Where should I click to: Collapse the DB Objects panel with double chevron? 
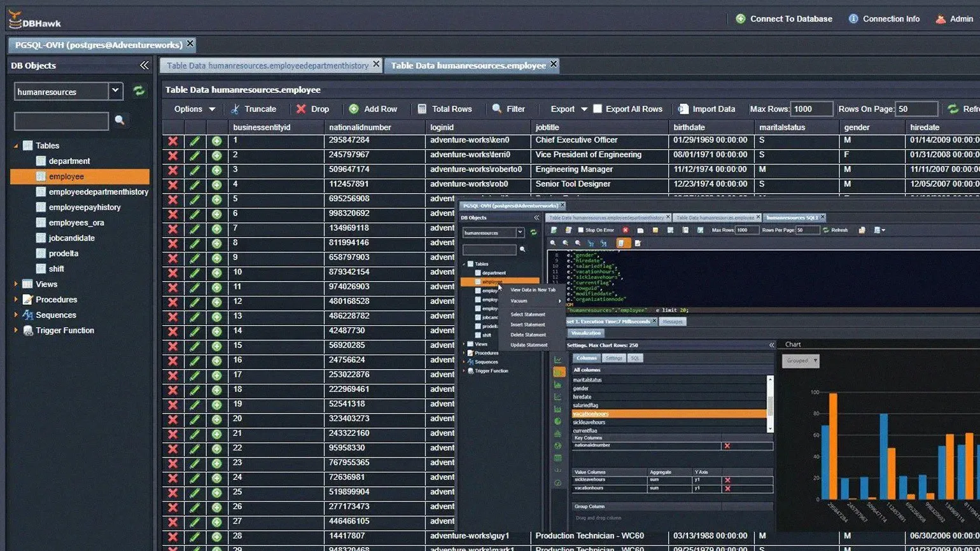pyautogui.click(x=144, y=66)
